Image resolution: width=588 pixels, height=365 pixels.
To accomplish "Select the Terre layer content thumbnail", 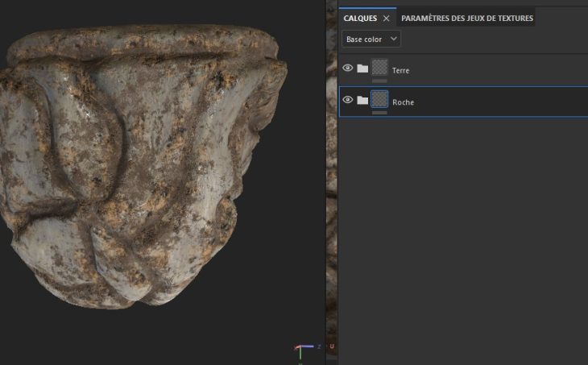I will pyautogui.click(x=379, y=68).
